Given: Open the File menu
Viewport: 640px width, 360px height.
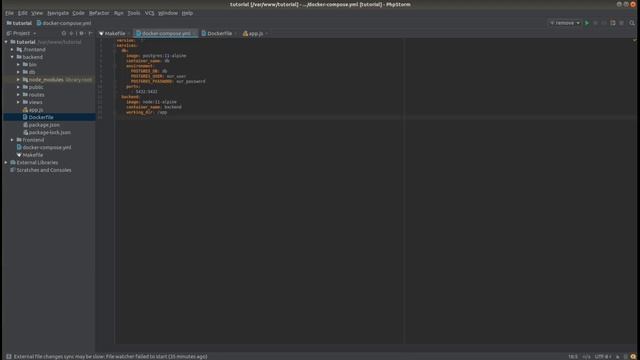Looking at the screenshot, I should coord(9,13).
